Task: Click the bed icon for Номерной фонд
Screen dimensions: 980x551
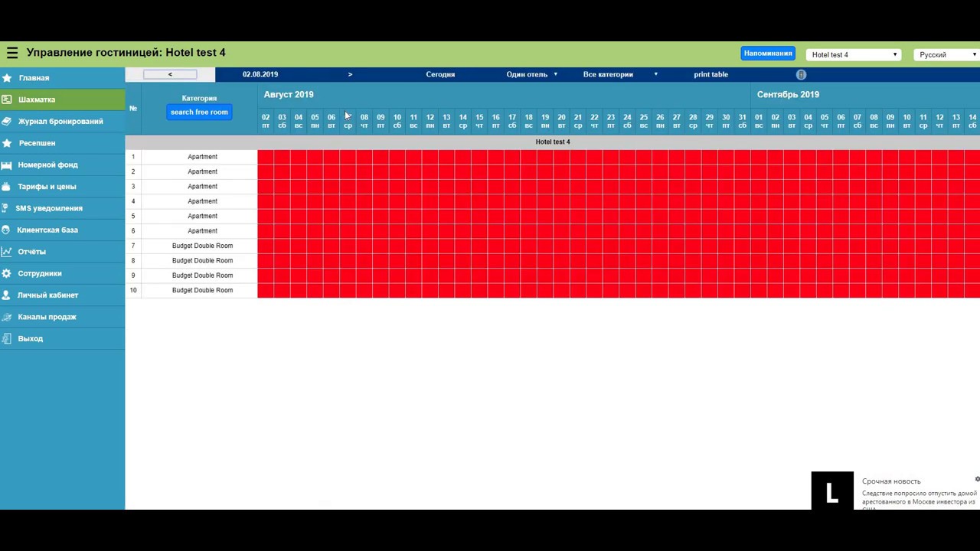Action: 7,165
